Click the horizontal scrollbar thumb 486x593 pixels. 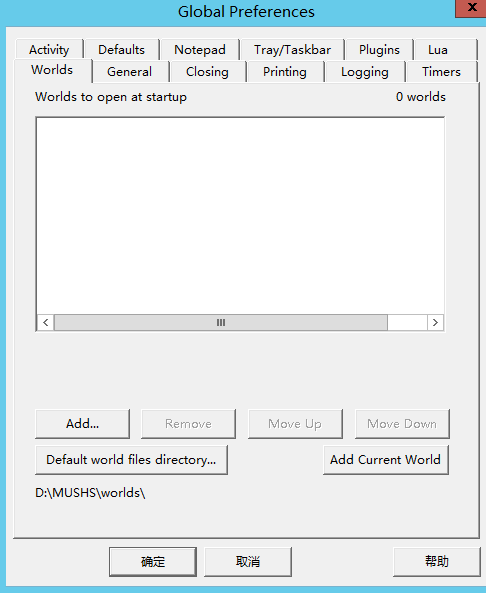point(221,323)
